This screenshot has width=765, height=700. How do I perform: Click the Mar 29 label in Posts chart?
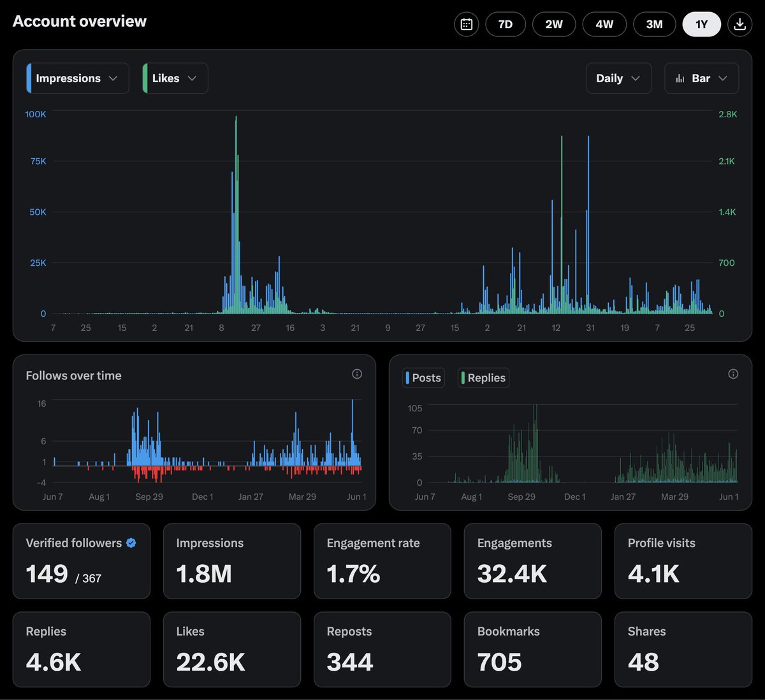674,497
